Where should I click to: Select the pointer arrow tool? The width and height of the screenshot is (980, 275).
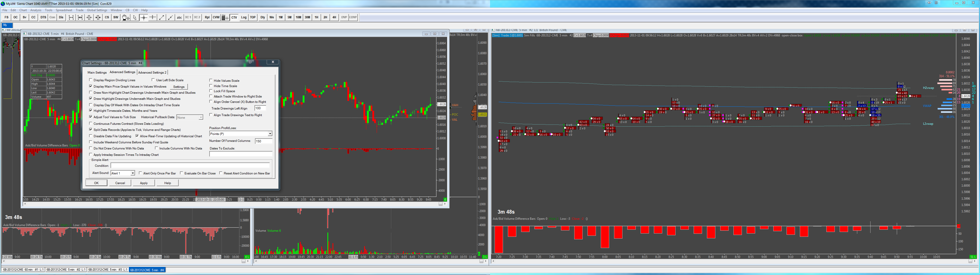tap(135, 18)
